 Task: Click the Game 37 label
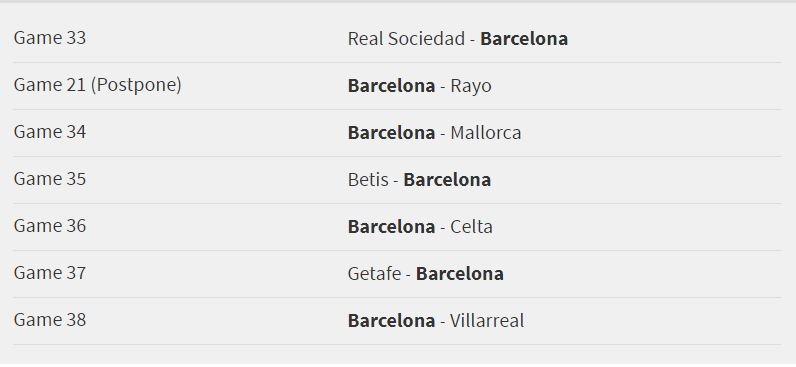pyautogui.click(x=50, y=273)
